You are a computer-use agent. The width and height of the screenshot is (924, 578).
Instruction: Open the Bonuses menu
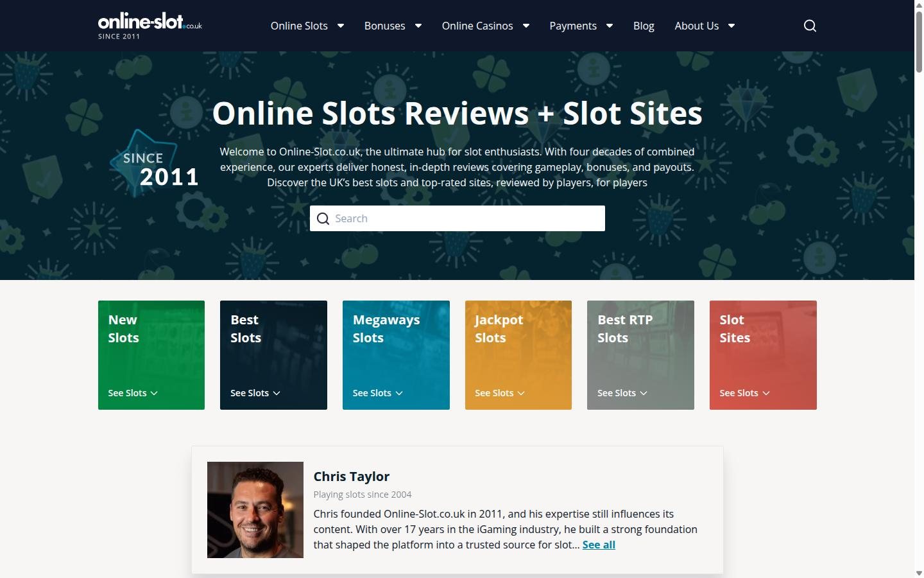click(x=385, y=26)
